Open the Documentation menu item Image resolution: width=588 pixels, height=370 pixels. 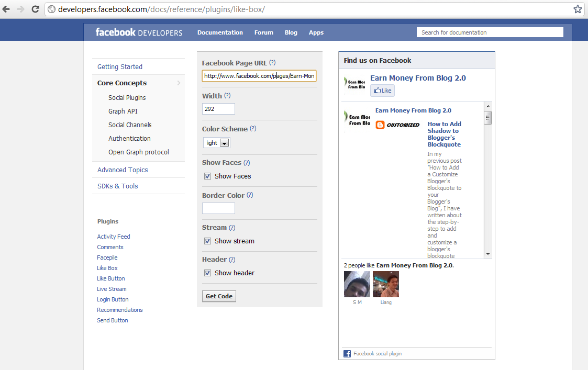pos(220,32)
